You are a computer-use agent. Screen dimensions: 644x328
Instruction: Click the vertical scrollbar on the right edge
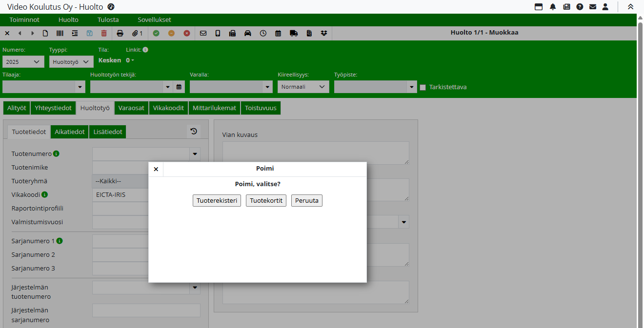[640, 171]
